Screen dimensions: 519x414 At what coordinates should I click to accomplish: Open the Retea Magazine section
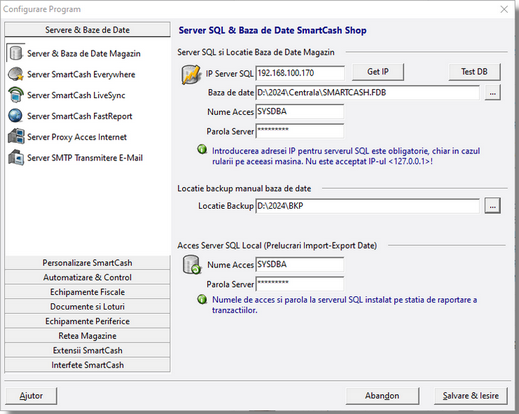pos(87,336)
